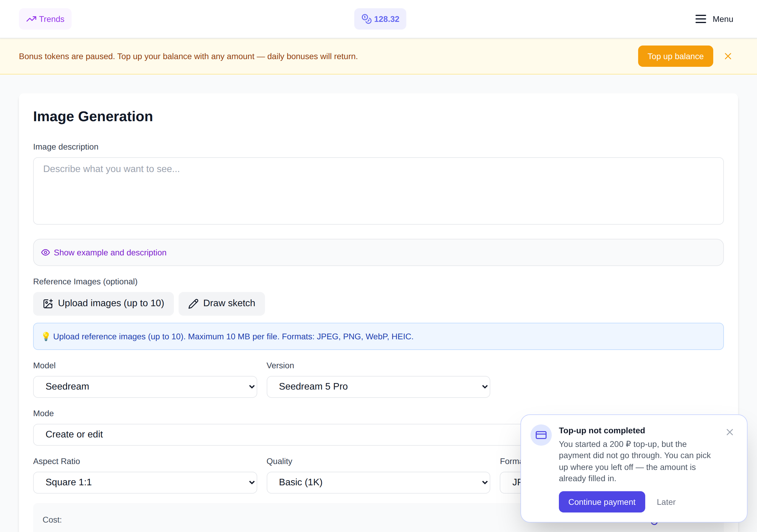This screenshot has height=532, width=757.
Task: Dismiss the bonus tokens banner
Action: pyautogui.click(x=728, y=56)
